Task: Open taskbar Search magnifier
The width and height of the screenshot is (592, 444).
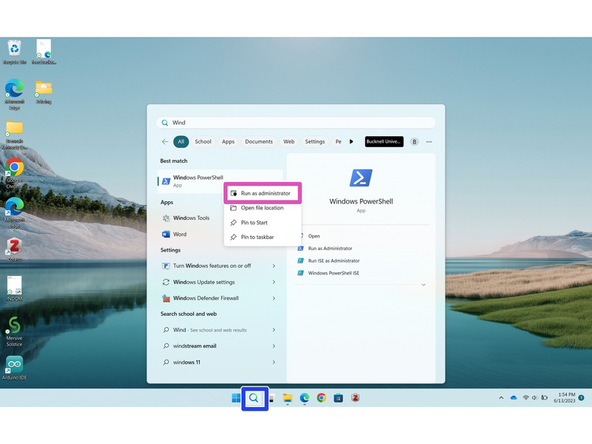Action: coord(254,398)
